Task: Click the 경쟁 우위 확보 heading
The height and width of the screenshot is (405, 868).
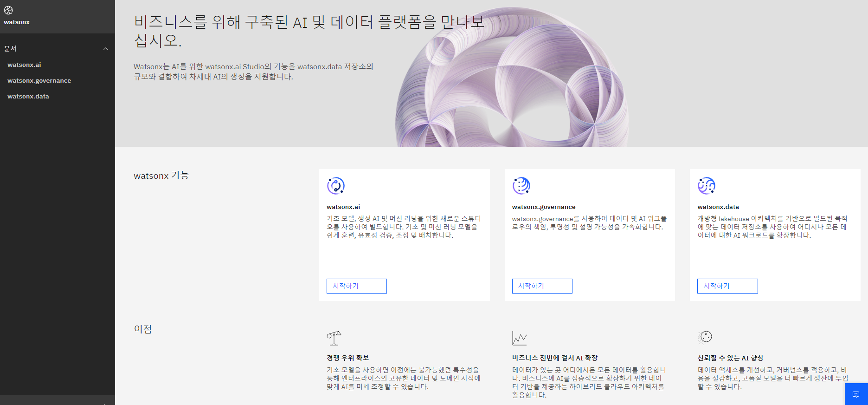Action: (347, 358)
